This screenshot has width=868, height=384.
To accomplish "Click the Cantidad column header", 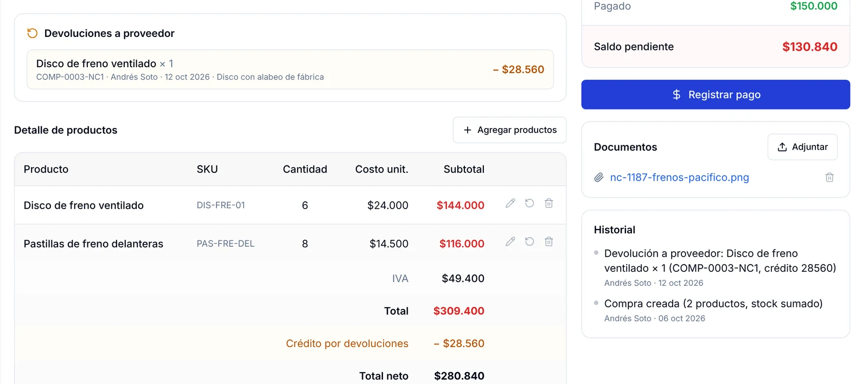I will point(305,169).
